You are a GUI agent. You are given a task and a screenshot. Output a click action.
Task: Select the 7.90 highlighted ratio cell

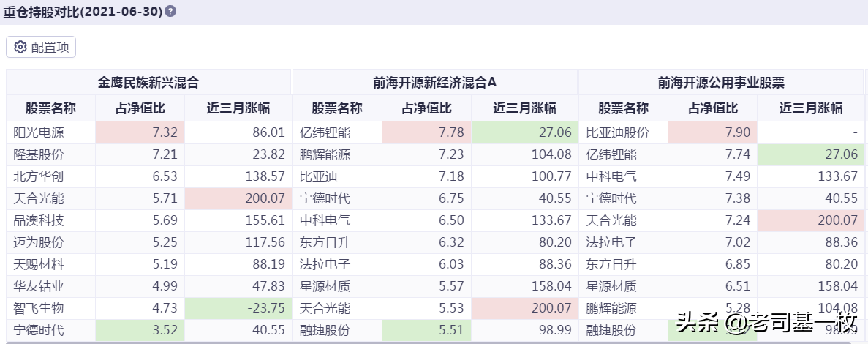(713, 133)
